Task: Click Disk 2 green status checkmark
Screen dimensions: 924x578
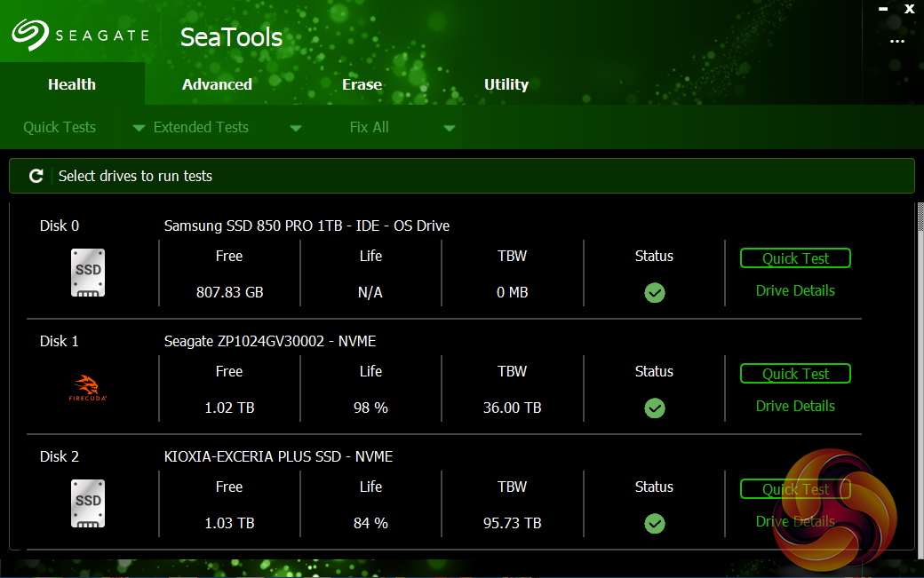Action: (655, 524)
